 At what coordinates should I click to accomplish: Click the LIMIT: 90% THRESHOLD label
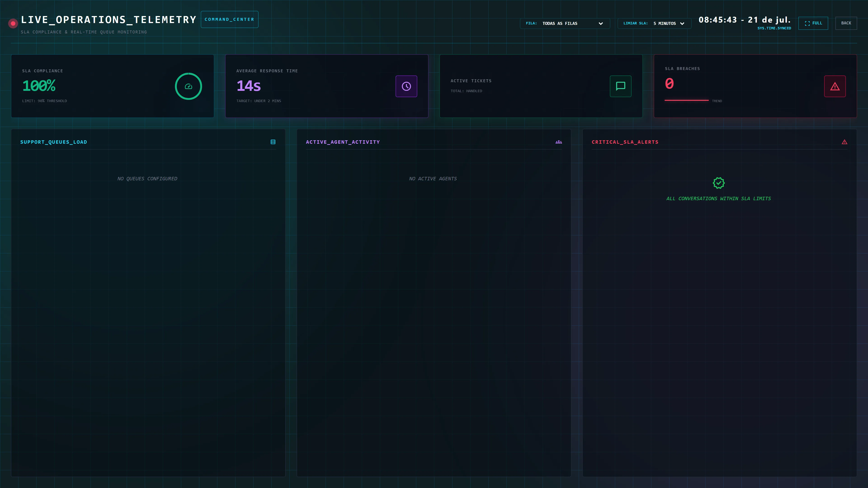click(45, 101)
